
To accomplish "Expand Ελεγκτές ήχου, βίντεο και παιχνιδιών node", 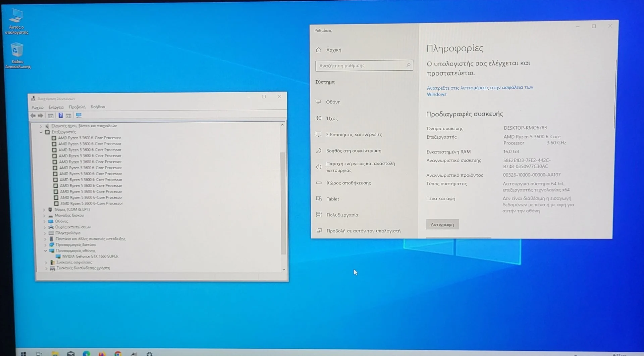I will click(x=41, y=126).
